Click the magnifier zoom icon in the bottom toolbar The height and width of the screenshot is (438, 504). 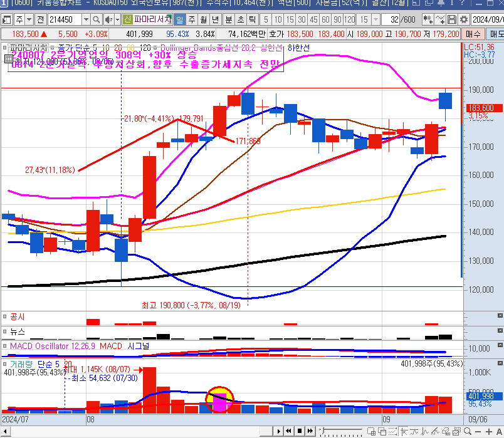pyautogui.click(x=468, y=432)
